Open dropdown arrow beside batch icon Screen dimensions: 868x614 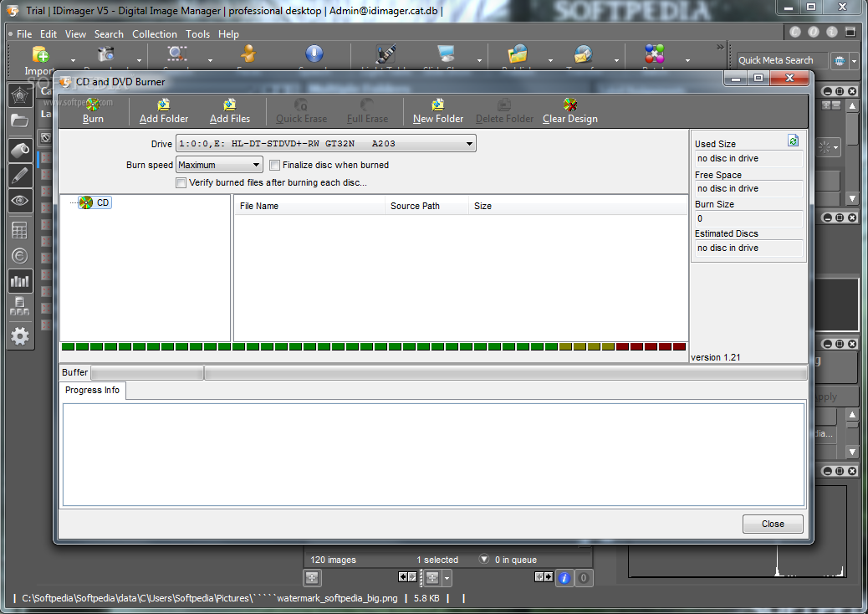[x=687, y=60]
